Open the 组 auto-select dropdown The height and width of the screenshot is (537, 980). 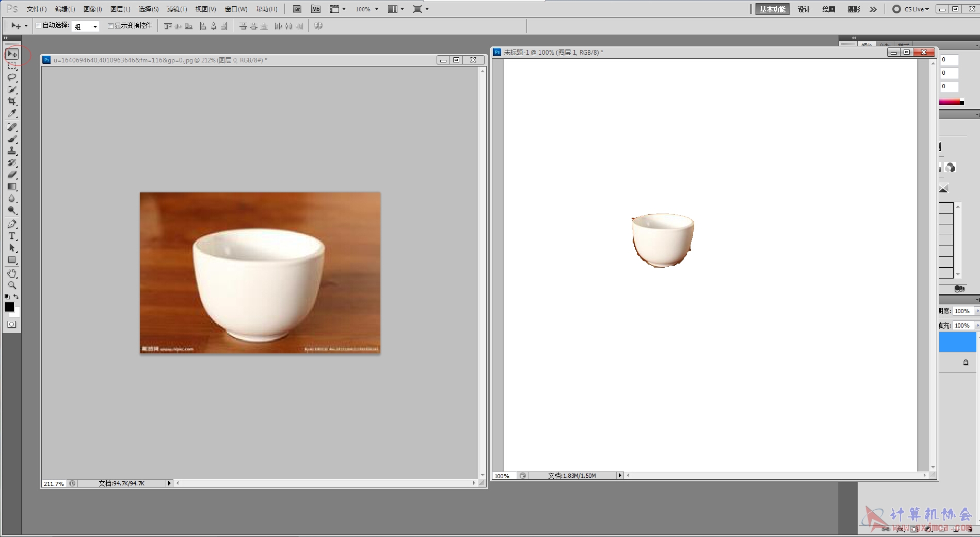85,26
